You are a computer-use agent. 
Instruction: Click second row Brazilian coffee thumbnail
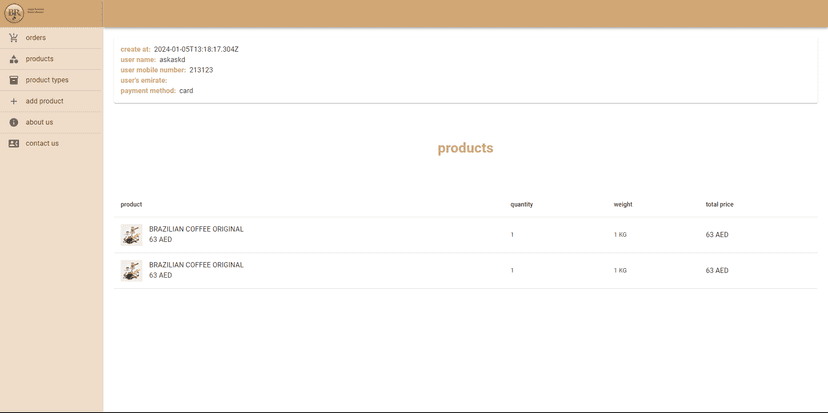click(131, 270)
